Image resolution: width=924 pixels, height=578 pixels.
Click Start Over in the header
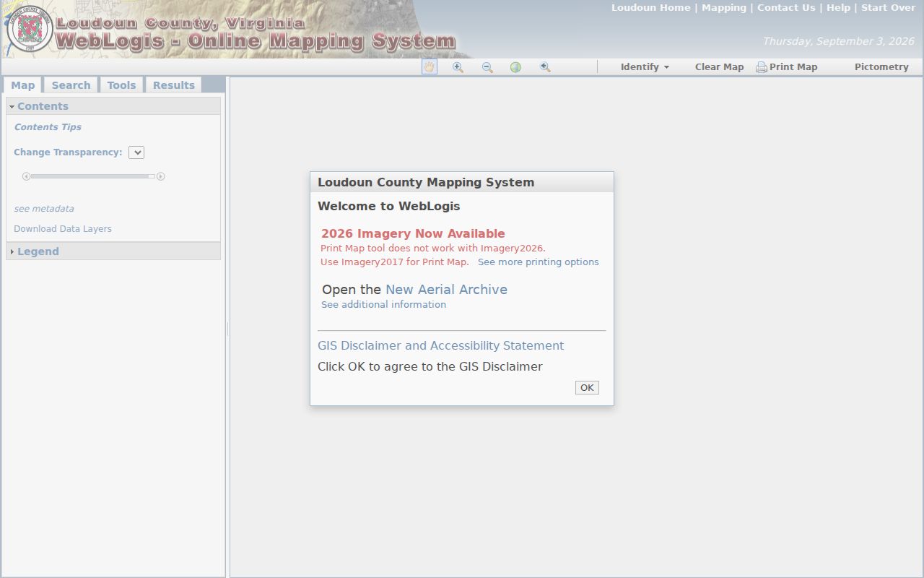click(888, 8)
